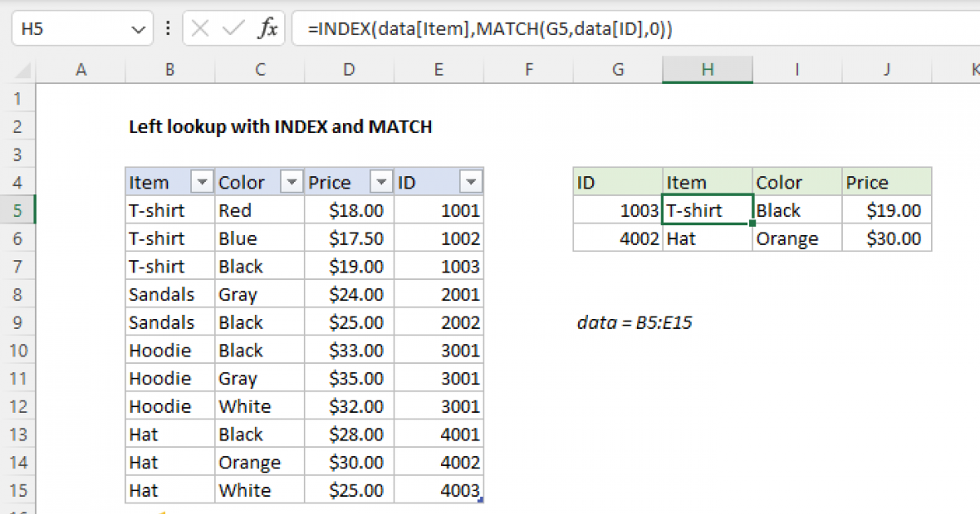Click the Insert Function (fx) icon
Image resolution: width=980 pixels, height=514 pixels.
[x=269, y=27]
